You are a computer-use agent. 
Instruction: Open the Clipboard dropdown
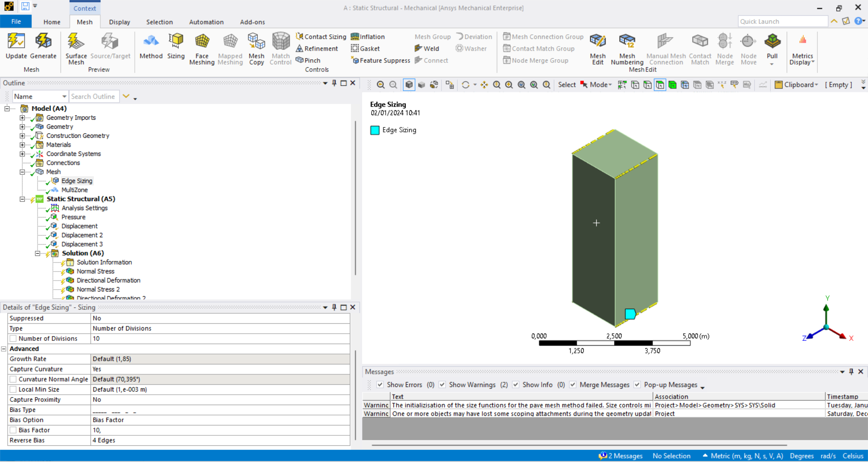tap(796, 85)
